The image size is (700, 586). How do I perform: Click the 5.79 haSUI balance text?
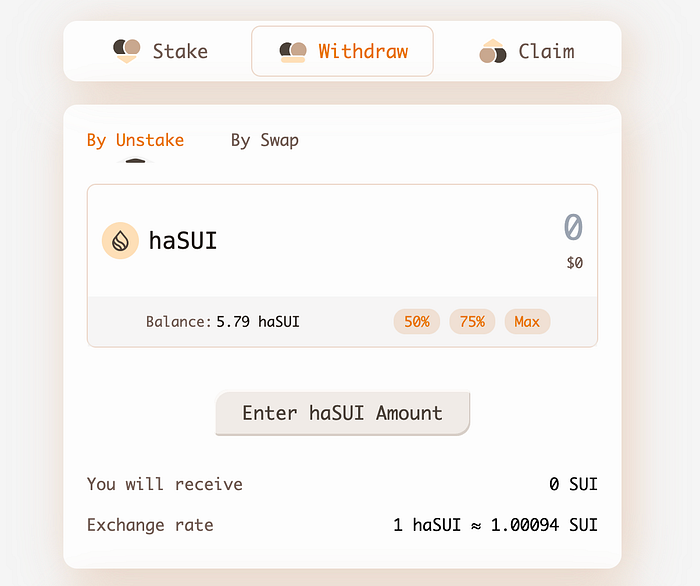click(x=258, y=321)
